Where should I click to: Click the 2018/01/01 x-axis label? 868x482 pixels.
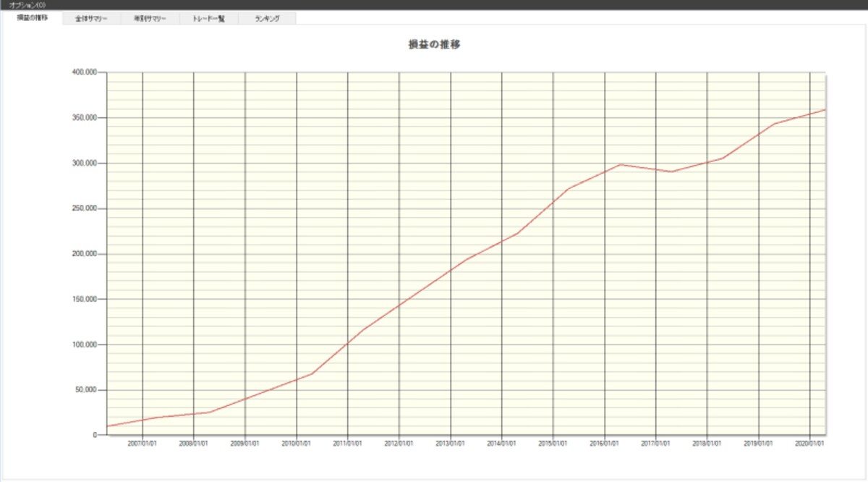707,443
